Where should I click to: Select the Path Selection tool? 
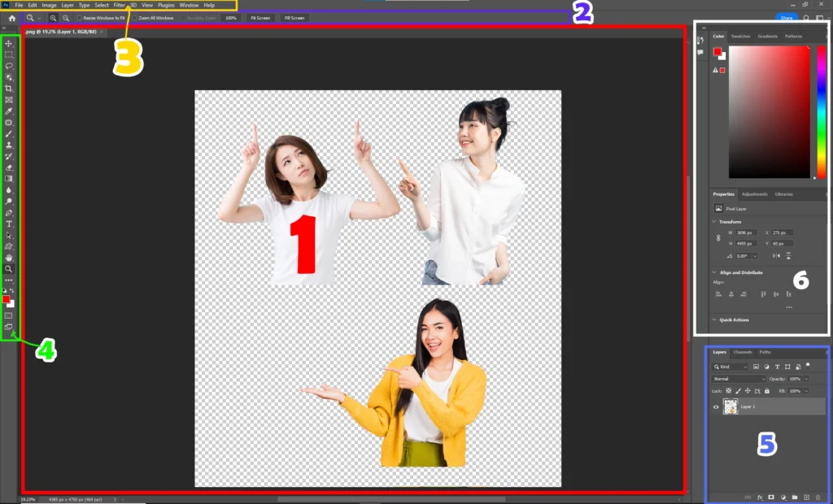pos(8,235)
